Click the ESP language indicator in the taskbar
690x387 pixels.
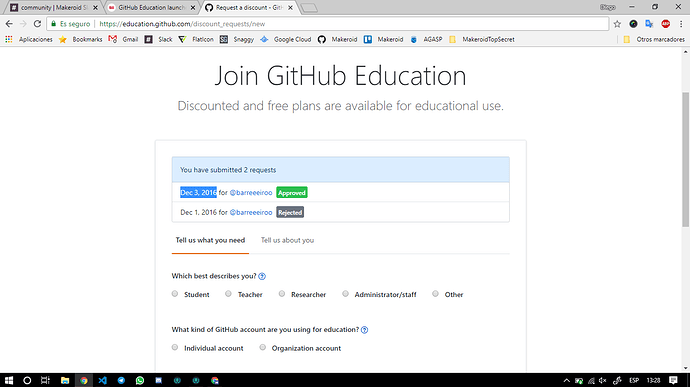click(634, 380)
